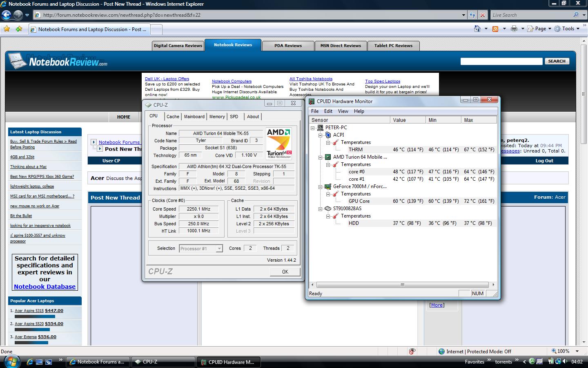588x368 pixels.
Task: Click into the Live Search box
Action: coord(531,15)
